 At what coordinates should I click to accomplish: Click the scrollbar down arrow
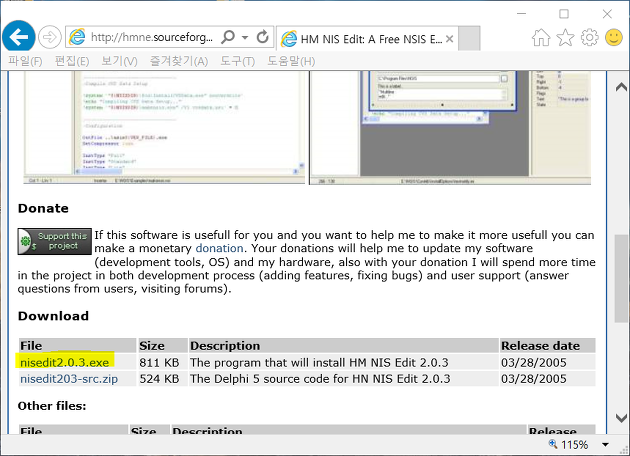pos(621,418)
